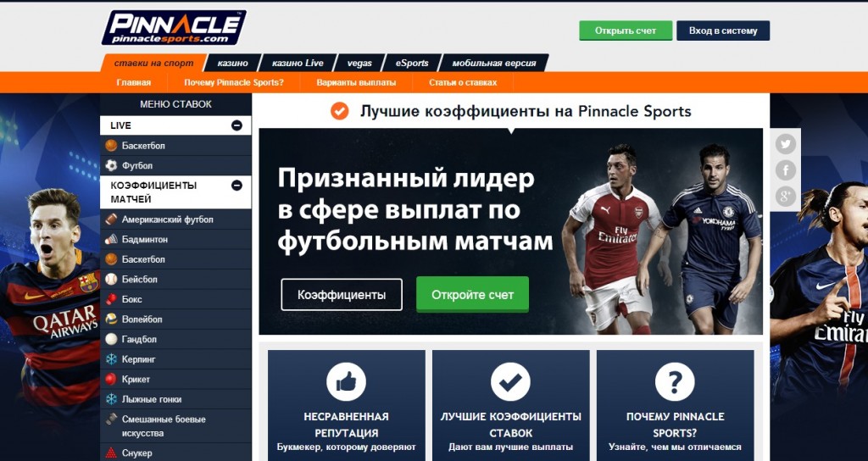Switch to the eSports tab

click(x=412, y=63)
